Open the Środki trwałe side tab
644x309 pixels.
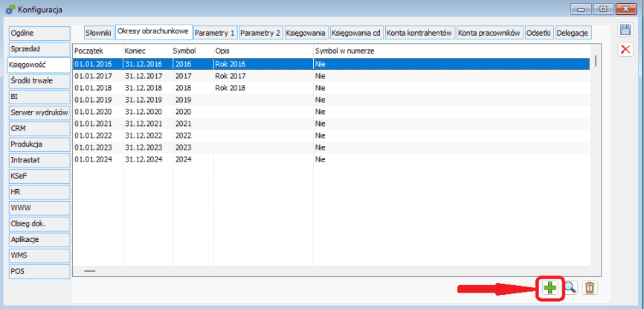coord(39,81)
